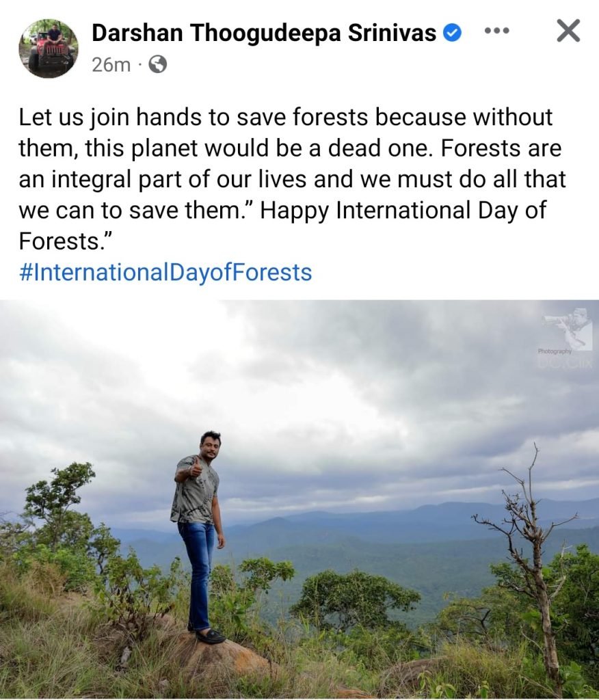
Task: Click the blue verified badge
Action: coord(452,33)
